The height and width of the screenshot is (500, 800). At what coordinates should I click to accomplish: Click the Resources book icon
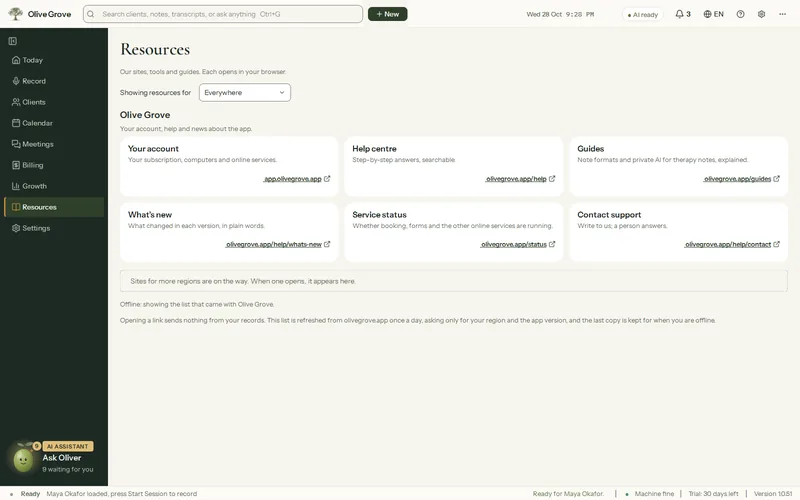coord(16,207)
